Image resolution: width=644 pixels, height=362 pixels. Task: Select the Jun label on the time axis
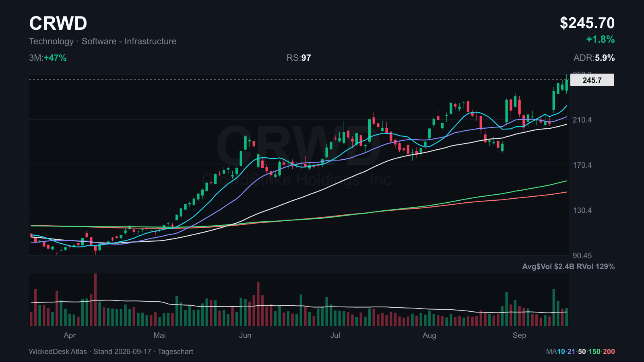coord(245,335)
